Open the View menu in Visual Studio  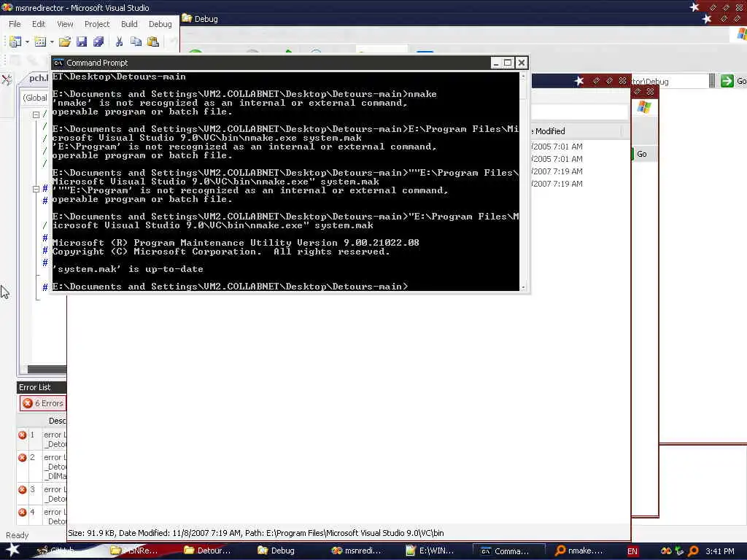[x=65, y=24]
